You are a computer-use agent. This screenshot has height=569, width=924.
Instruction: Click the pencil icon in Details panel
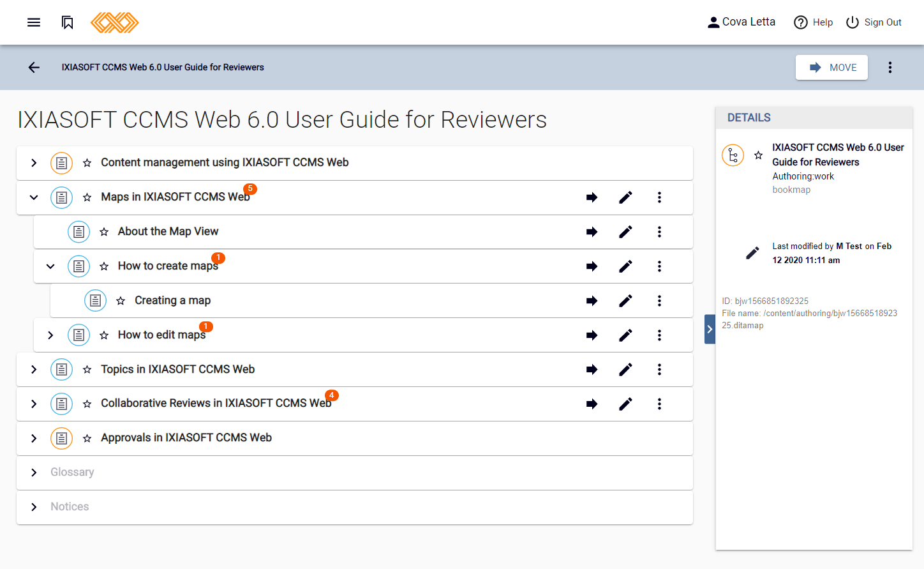coord(752,254)
